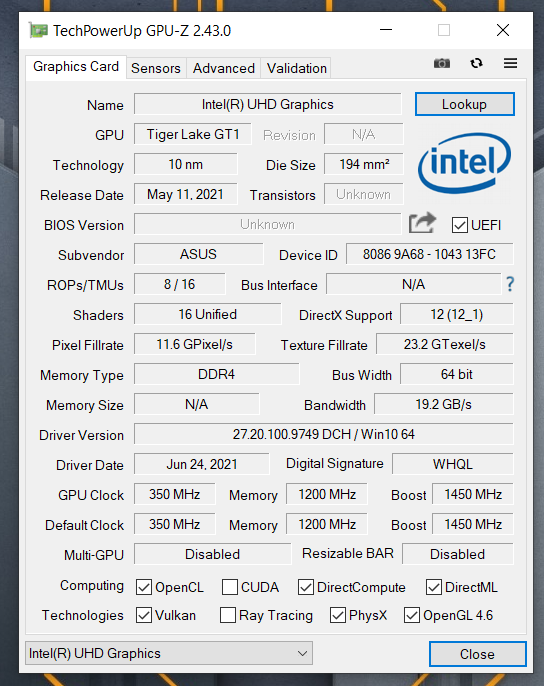Go to the Validation tab
This screenshot has height=686, width=544.
(x=296, y=68)
